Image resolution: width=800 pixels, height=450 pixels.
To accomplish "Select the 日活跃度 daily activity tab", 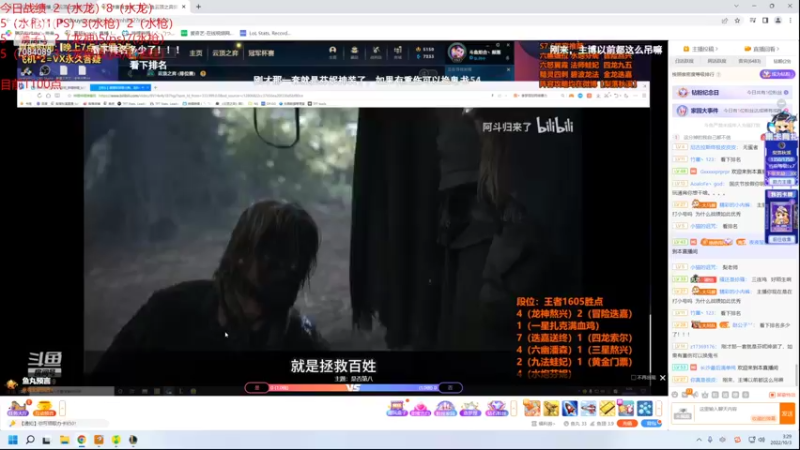I will [x=684, y=61].
